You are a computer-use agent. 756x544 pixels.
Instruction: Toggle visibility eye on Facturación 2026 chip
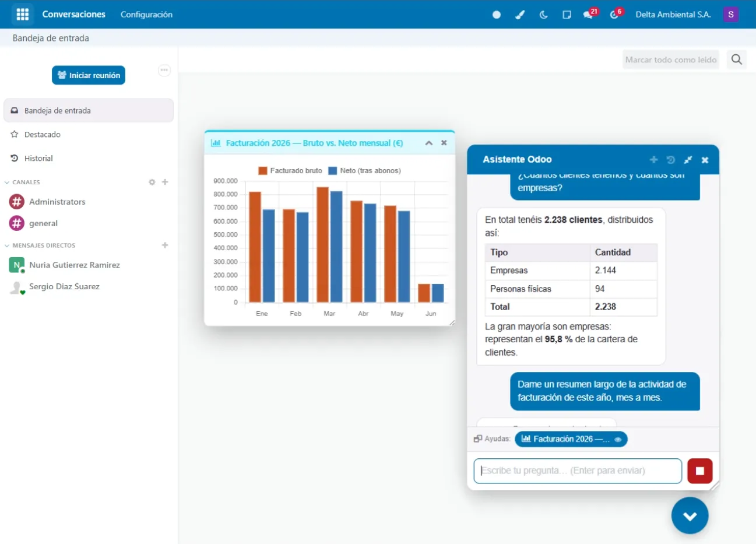point(618,440)
